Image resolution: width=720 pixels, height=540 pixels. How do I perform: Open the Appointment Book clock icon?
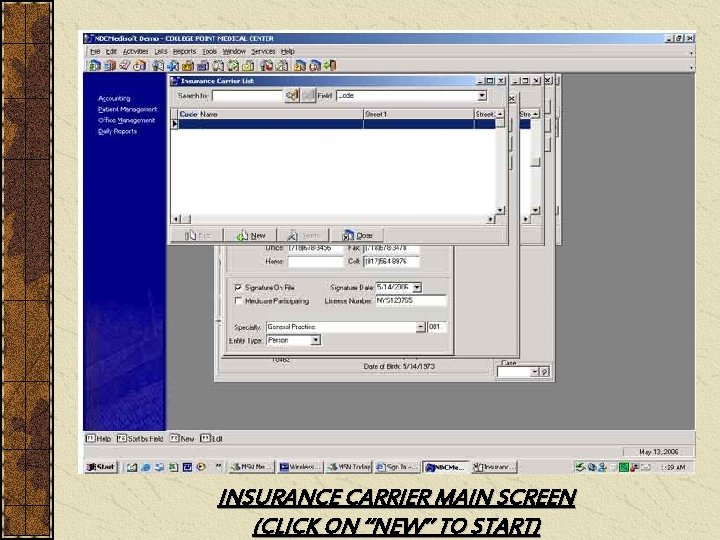pyautogui.click(x=140, y=66)
